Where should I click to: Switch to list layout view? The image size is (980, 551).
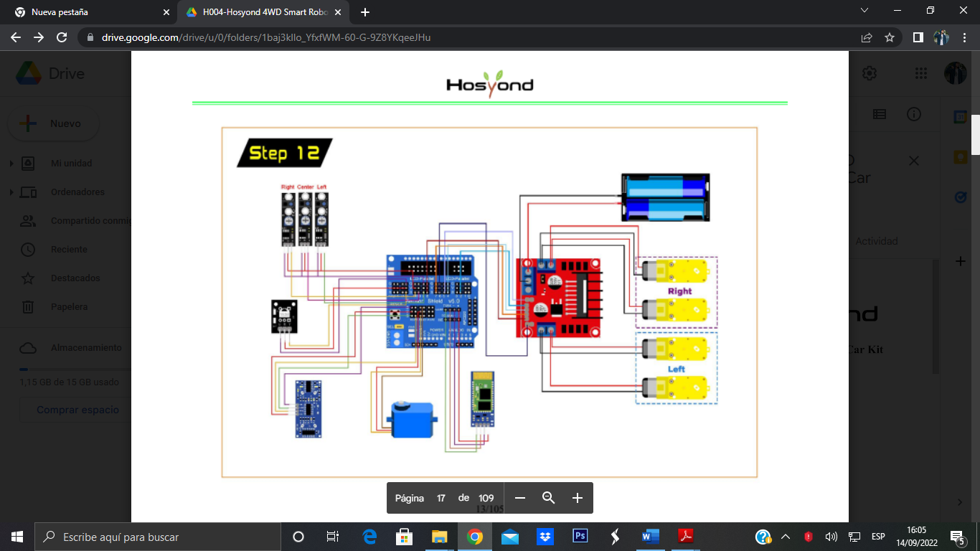click(x=880, y=114)
